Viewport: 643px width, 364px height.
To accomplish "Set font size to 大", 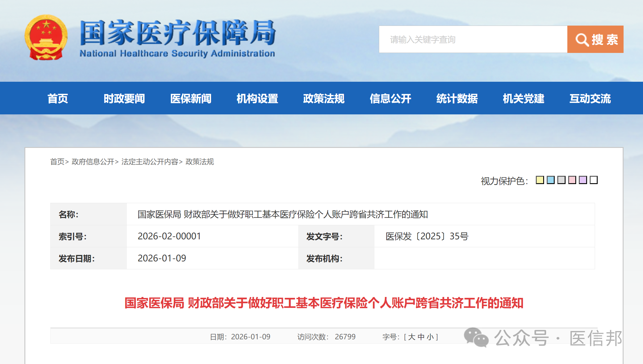I will tap(412, 337).
